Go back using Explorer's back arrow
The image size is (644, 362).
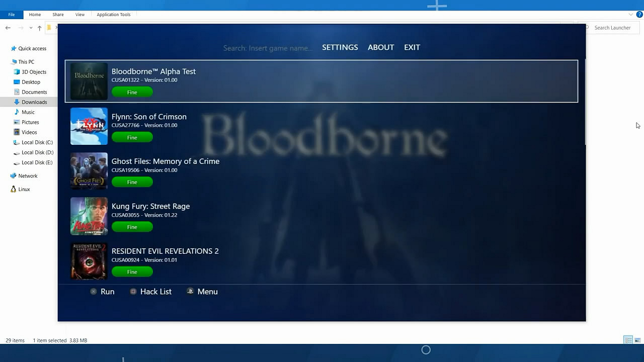[8, 28]
